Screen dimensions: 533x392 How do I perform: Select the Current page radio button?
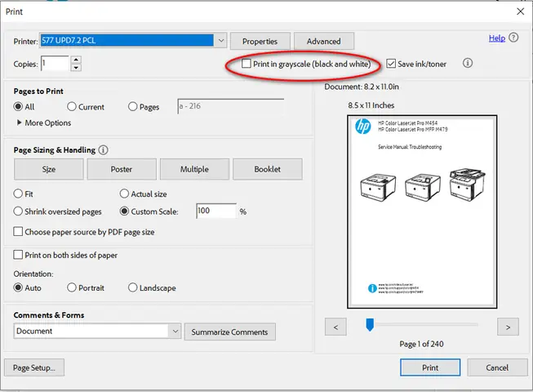tap(71, 106)
